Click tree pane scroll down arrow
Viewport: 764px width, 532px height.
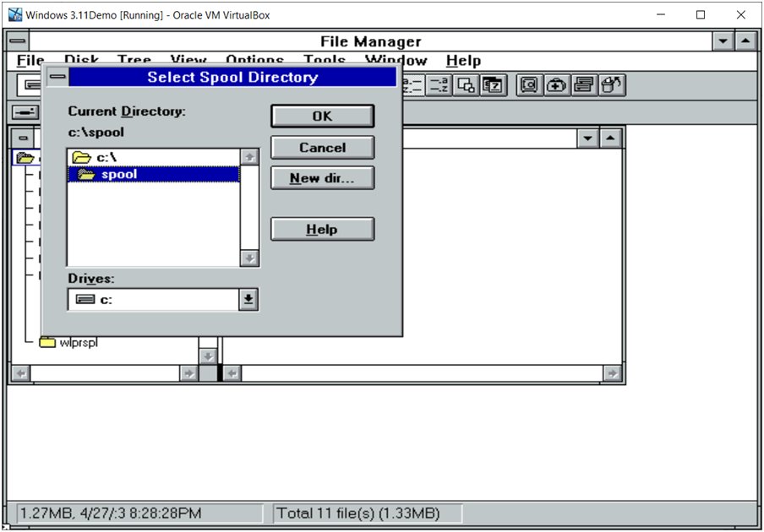(x=208, y=356)
